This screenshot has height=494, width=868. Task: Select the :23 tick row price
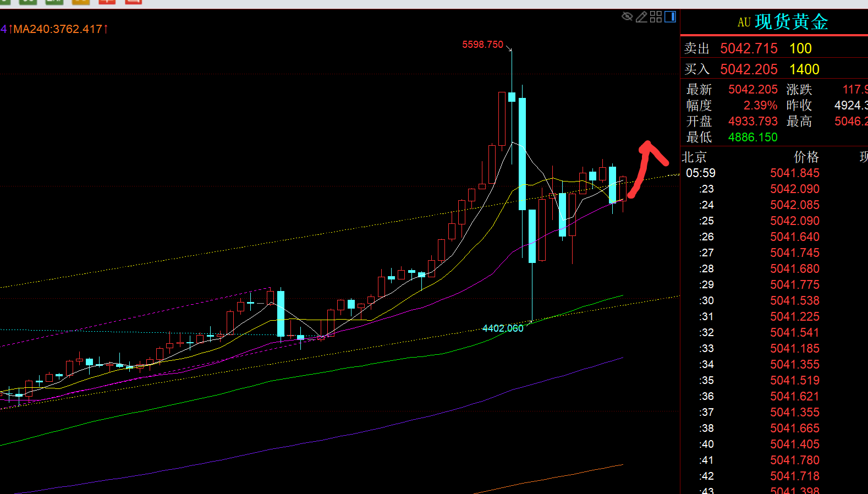(795, 189)
